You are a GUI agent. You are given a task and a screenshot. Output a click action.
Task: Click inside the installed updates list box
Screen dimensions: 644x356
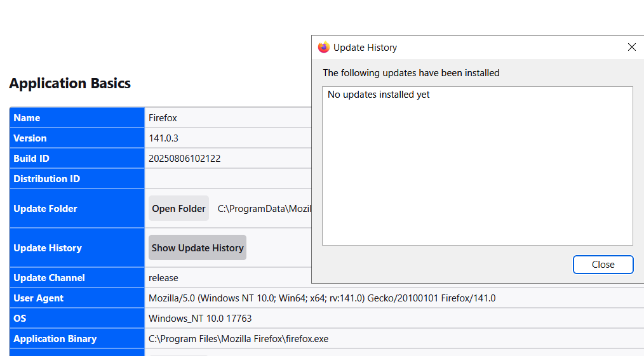477,178
